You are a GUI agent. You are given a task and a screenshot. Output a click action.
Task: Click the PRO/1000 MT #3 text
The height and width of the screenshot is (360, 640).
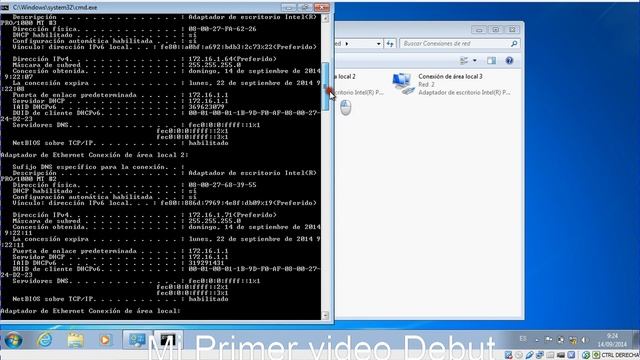tap(29, 23)
